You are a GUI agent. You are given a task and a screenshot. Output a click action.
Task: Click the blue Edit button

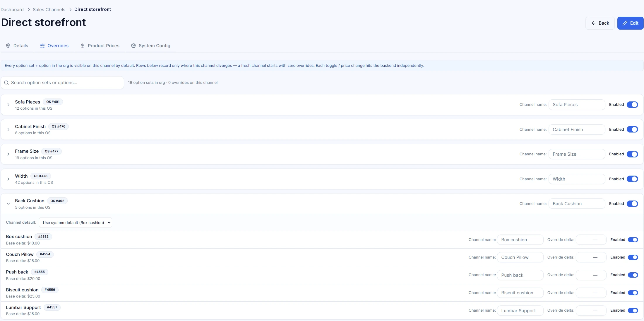(x=630, y=23)
